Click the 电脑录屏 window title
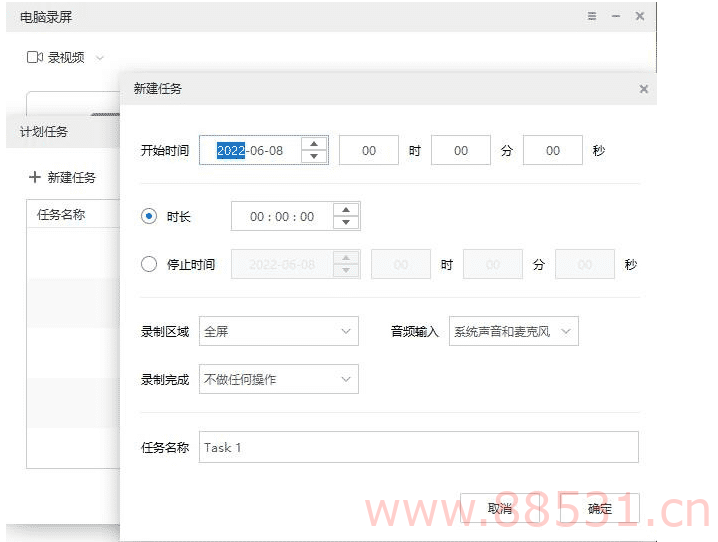Image resolution: width=718 pixels, height=542 pixels. point(46,17)
